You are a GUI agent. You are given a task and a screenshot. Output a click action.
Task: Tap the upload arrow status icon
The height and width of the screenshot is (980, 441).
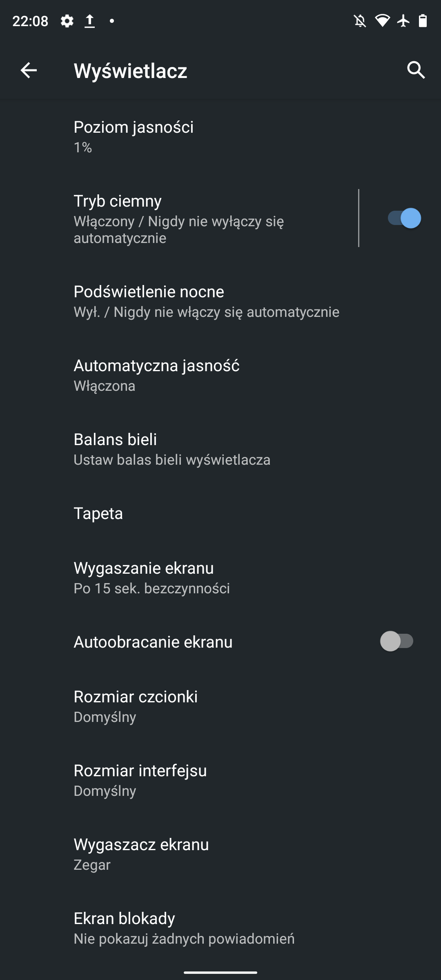pos(89,21)
